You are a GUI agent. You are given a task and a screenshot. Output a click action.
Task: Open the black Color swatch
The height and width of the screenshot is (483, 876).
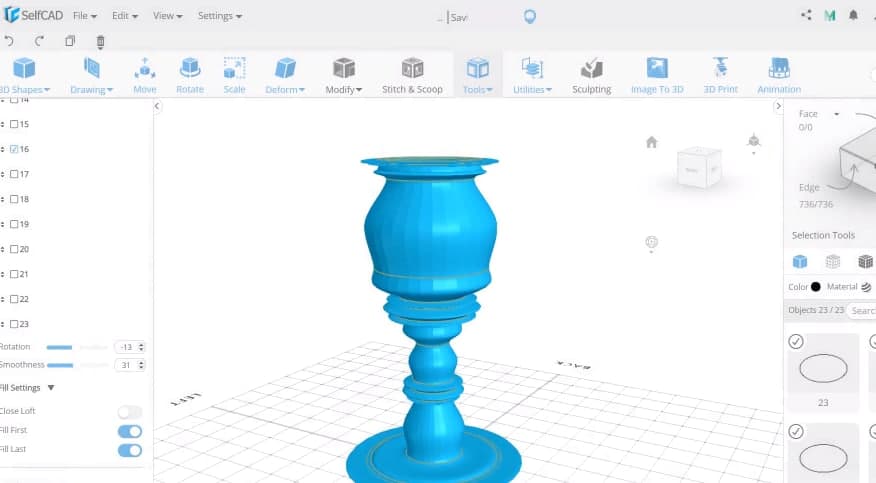coord(816,287)
